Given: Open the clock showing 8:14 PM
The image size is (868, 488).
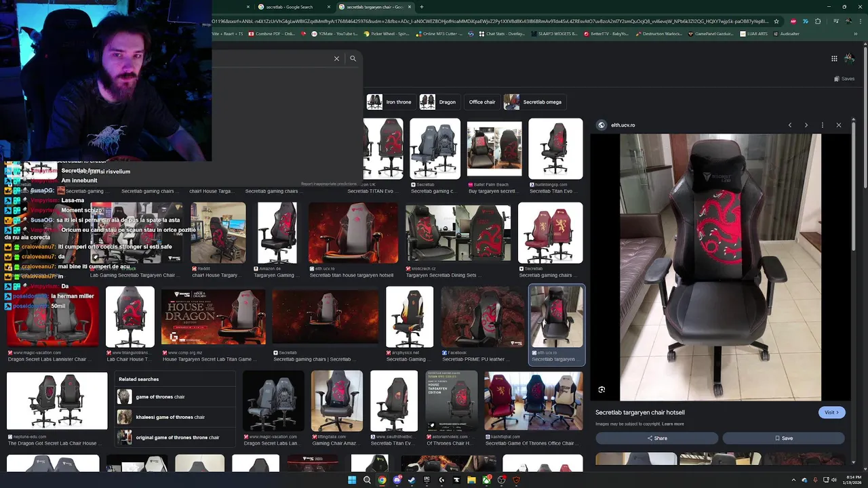Looking at the screenshot, I should pyautogui.click(x=854, y=480).
